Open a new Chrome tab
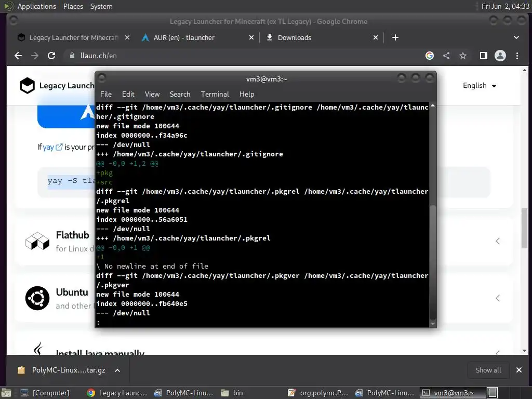 pos(395,37)
